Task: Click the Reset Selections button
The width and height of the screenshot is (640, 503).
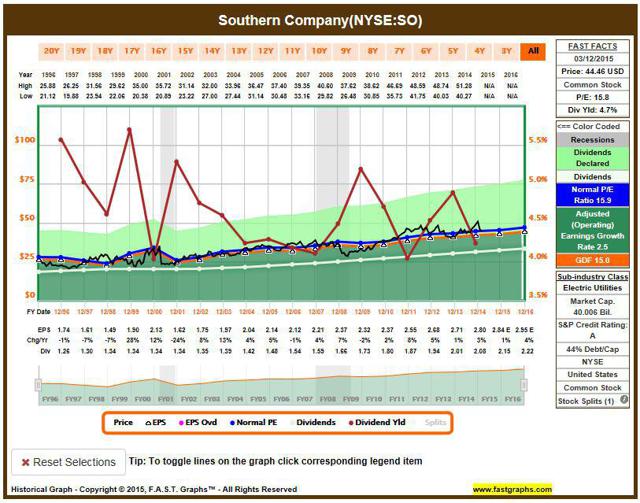Action: (69, 462)
